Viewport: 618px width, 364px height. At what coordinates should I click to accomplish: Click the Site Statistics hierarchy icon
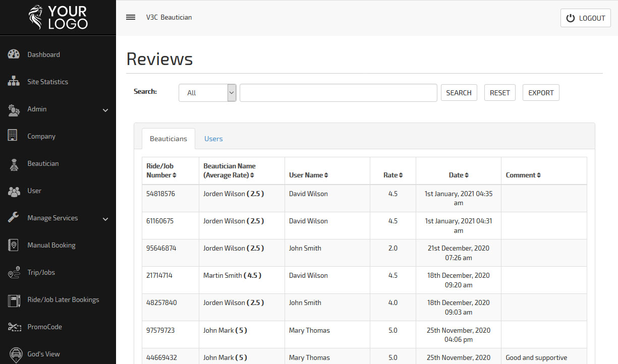(x=14, y=82)
